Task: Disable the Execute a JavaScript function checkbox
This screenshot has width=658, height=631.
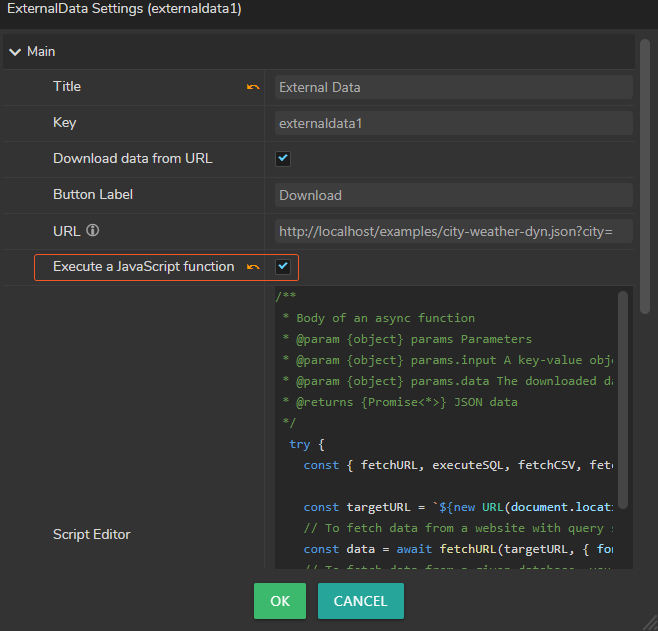Action: (283, 267)
